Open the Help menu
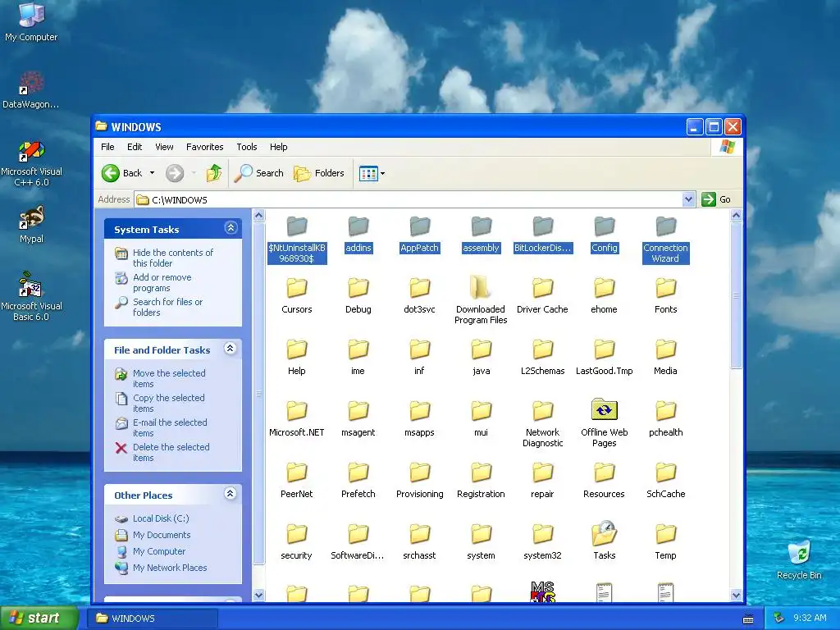The width and height of the screenshot is (840, 630). (x=279, y=147)
